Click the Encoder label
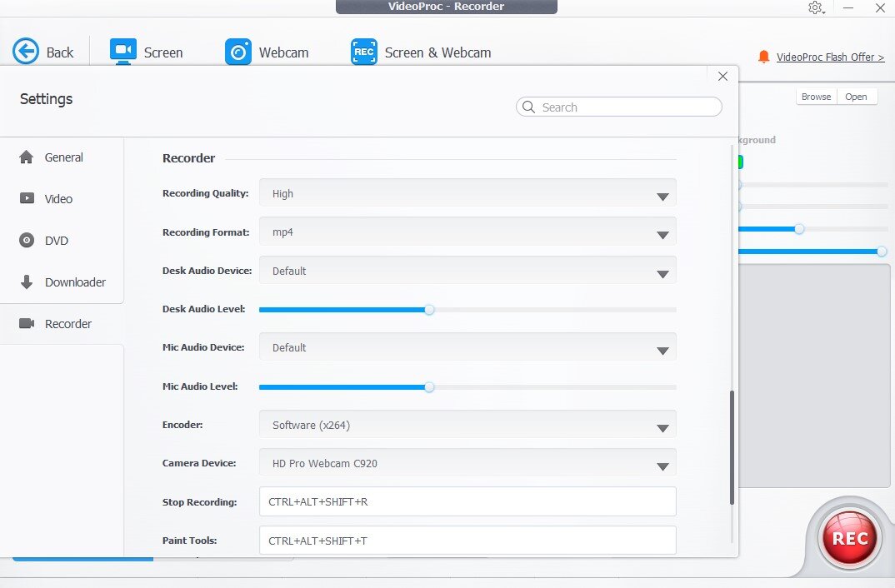Viewport: 895px width, 588px height. (x=182, y=424)
